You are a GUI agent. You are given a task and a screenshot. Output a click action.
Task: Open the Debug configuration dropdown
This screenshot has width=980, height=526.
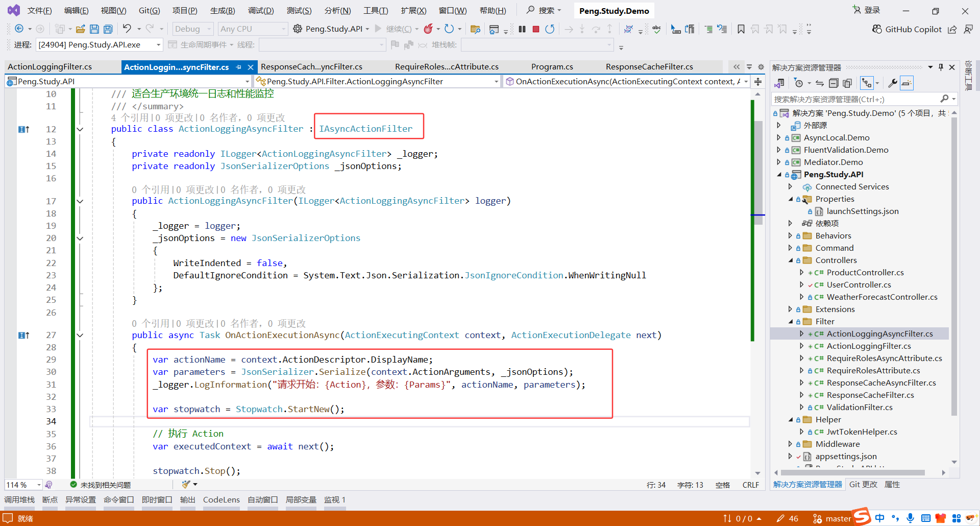[x=192, y=29]
